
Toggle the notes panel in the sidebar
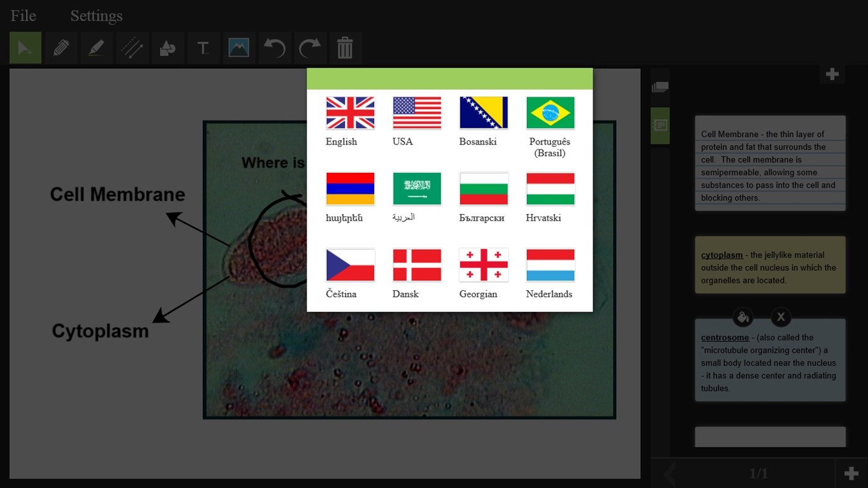tap(660, 125)
